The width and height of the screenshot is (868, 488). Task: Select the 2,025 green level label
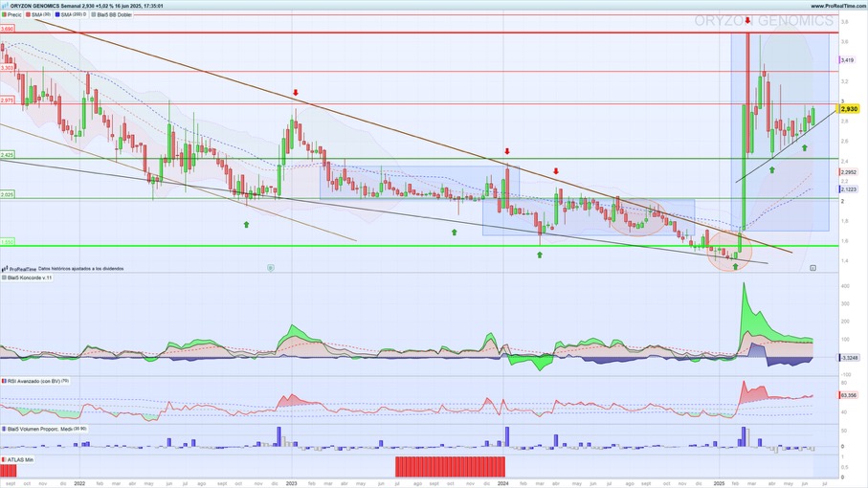(8, 195)
